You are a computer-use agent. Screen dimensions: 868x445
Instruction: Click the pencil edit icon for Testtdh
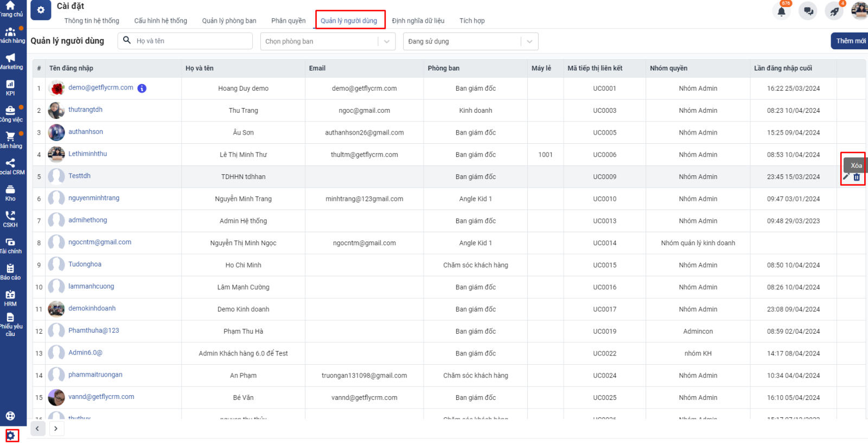[x=846, y=177]
